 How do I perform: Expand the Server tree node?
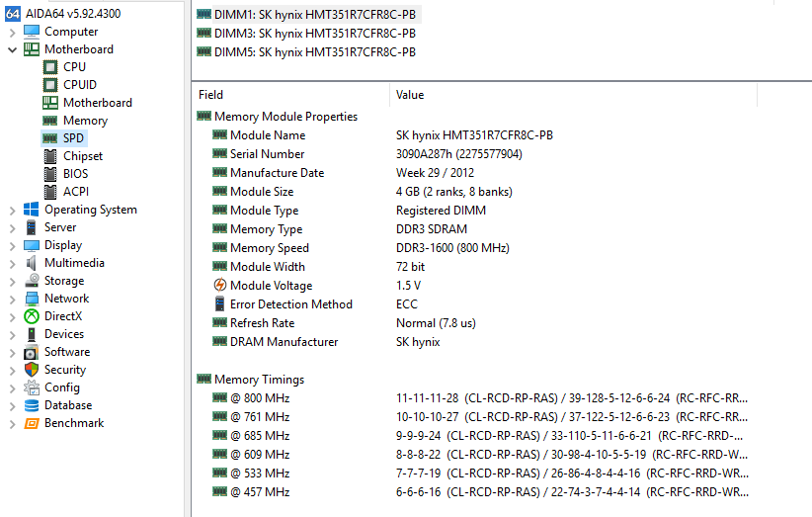coord(13,228)
